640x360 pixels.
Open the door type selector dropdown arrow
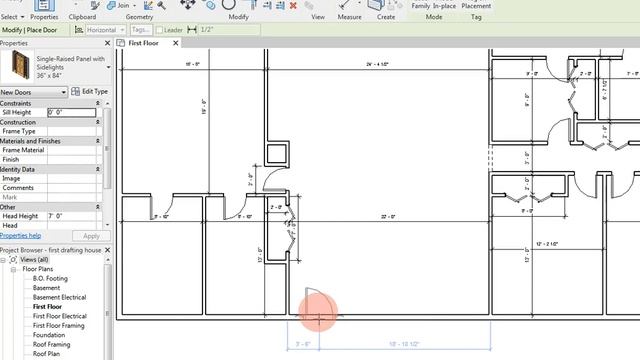coord(108,67)
